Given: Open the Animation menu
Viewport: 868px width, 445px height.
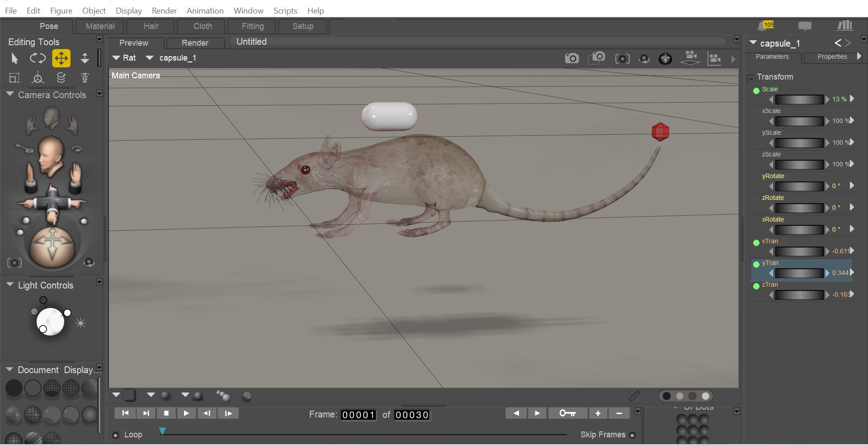Looking at the screenshot, I should click(x=205, y=10).
